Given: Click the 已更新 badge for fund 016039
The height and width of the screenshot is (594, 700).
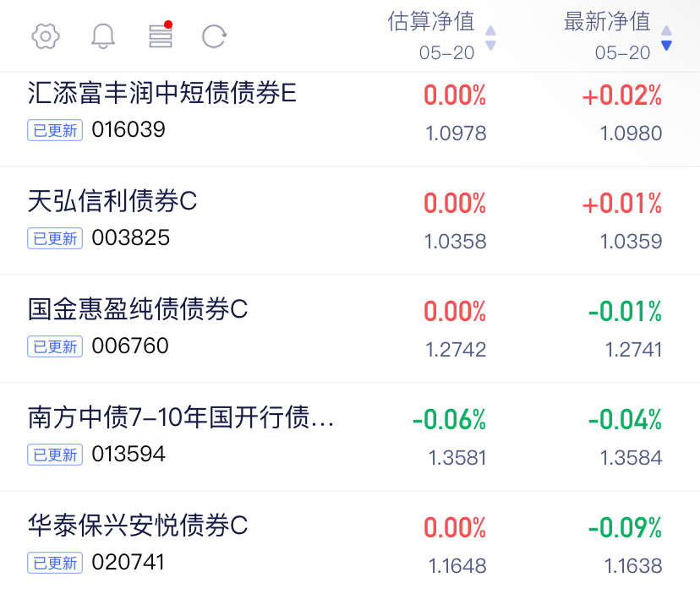Looking at the screenshot, I should click(x=55, y=130).
